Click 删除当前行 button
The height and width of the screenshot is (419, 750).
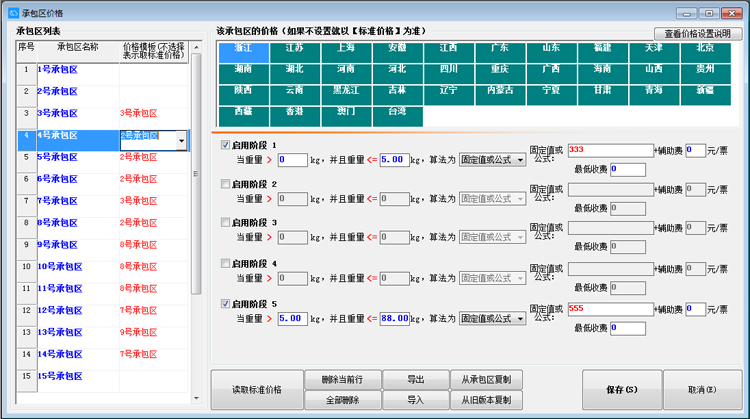pyautogui.click(x=342, y=380)
